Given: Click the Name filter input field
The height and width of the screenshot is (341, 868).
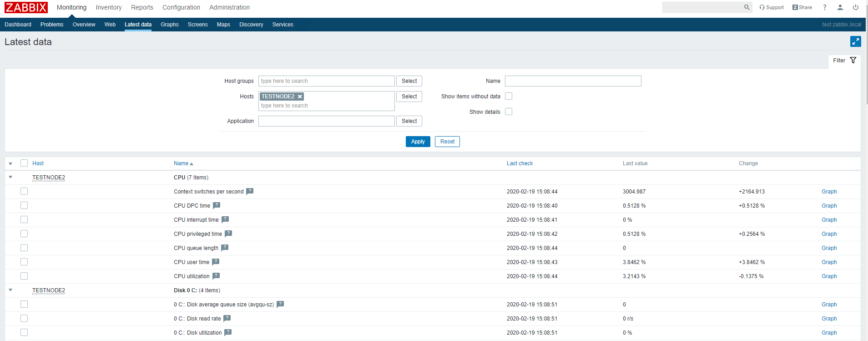Looking at the screenshot, I should pos(573,81).
